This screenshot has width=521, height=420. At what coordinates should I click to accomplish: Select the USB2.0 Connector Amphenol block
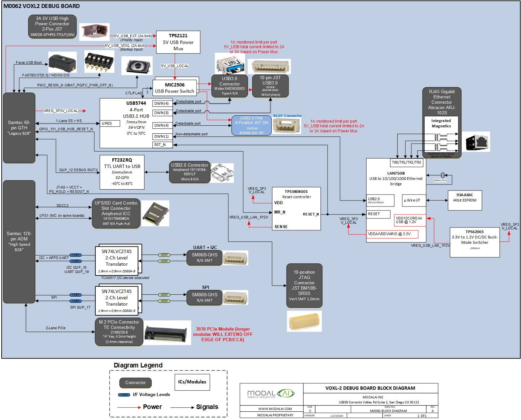[190, 172]
